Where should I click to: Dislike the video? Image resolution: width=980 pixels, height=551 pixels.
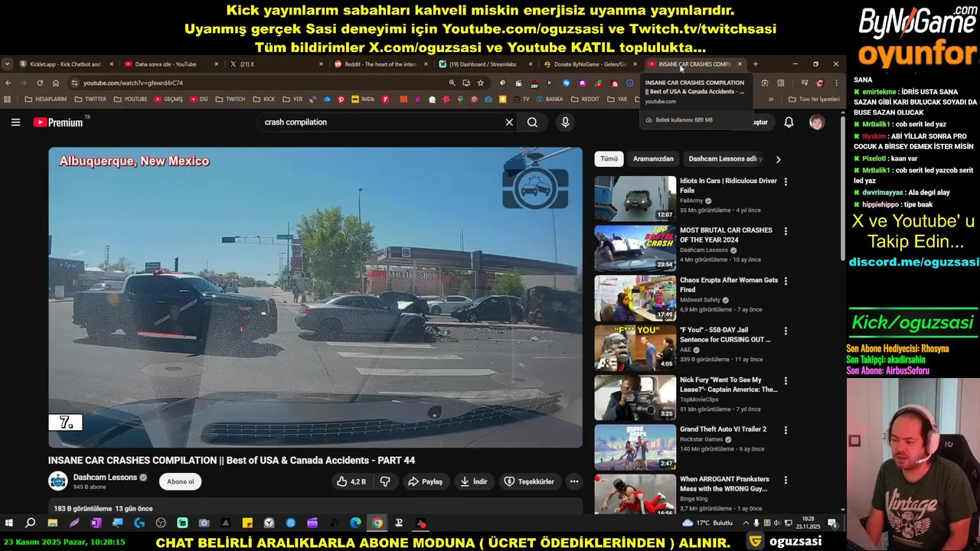[x=385, y=481]
